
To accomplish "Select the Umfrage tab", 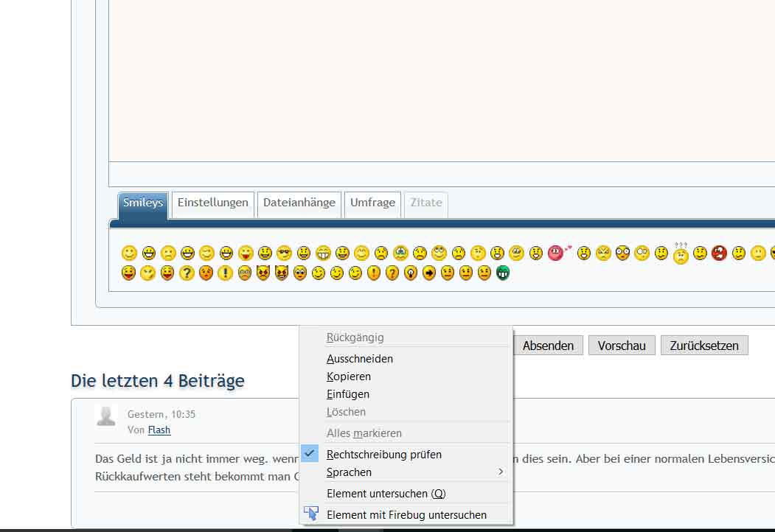I will [x=372, y=203].
